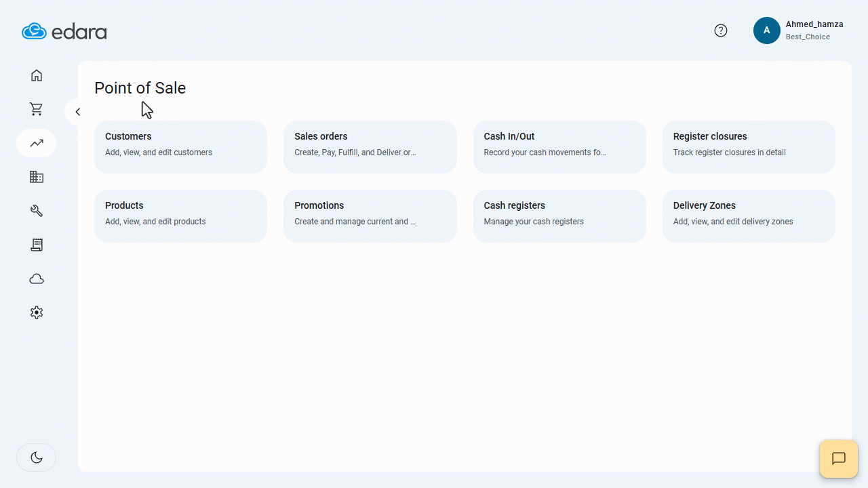Open the Cash In/Out card
This screenshot has height=488, width=868.
pyautogui.click(x=559, y=147)
